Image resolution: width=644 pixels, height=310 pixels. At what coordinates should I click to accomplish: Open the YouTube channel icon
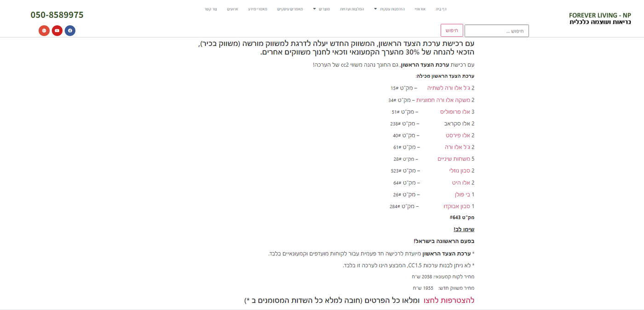pos(57,31)
